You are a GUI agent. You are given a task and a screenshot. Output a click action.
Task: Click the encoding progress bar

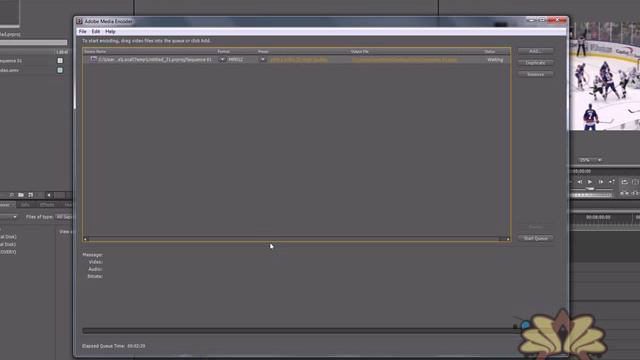300,331
